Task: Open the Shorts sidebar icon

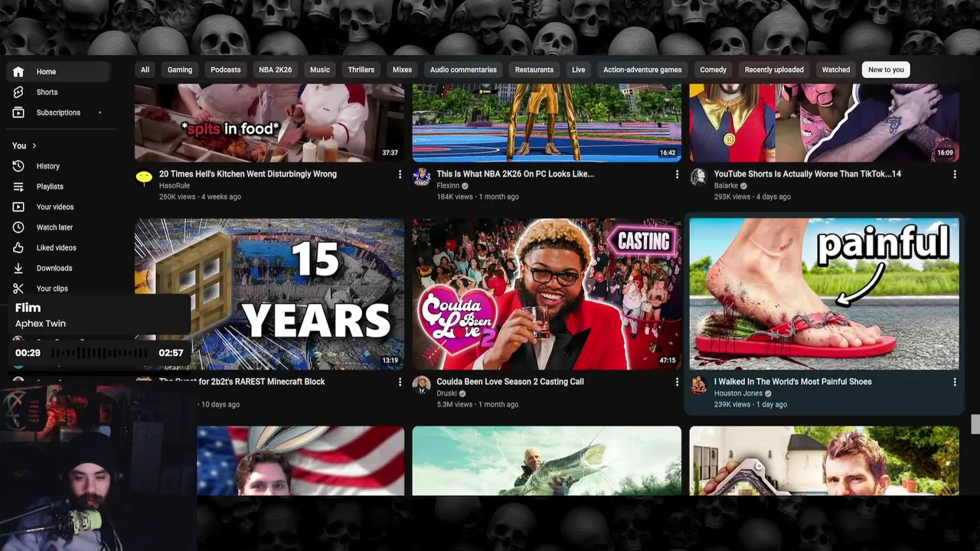Action: tap(18, 92)
